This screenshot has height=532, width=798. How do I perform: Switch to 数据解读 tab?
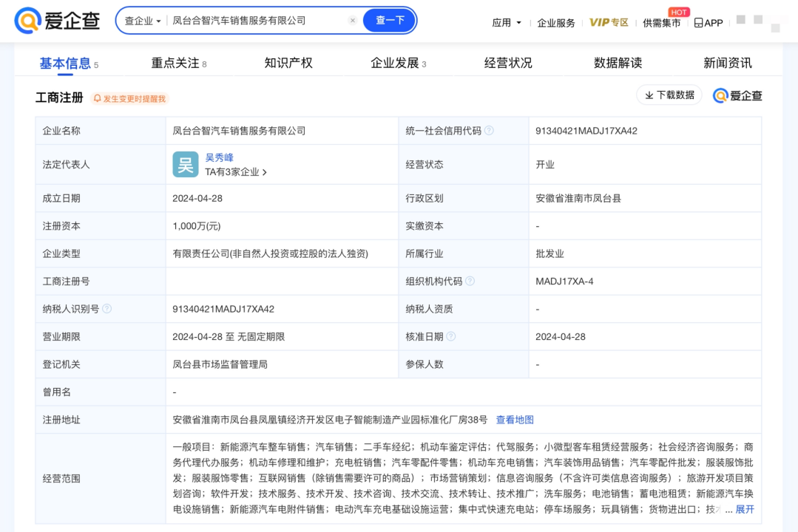tap(618, 63)
